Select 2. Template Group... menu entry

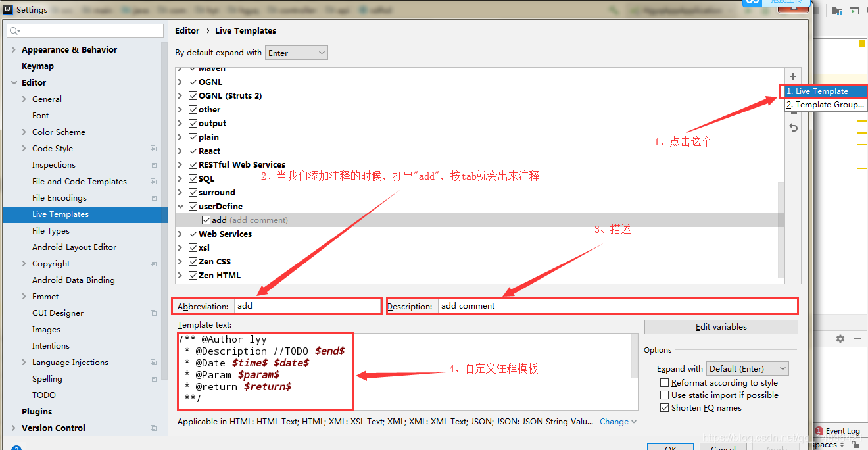click(826, 105)
